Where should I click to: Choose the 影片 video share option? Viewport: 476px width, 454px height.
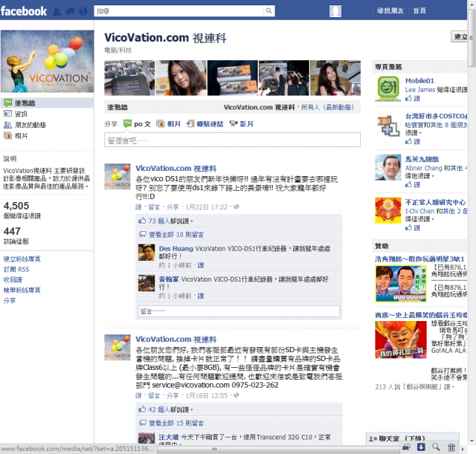tap(242, 124)
